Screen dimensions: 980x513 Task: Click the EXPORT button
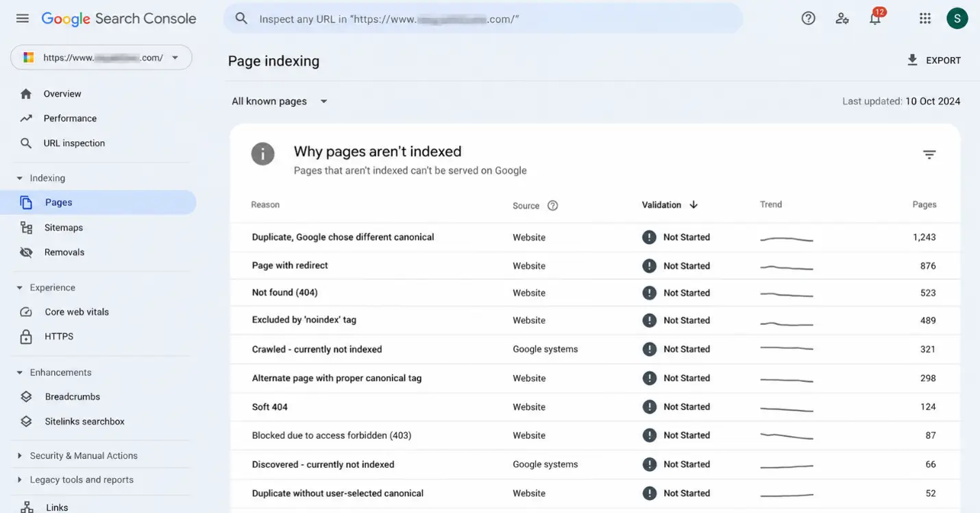click(933, 60)
